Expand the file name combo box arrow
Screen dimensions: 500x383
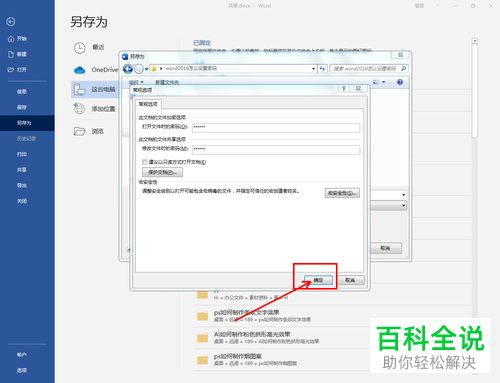(404, 195)
